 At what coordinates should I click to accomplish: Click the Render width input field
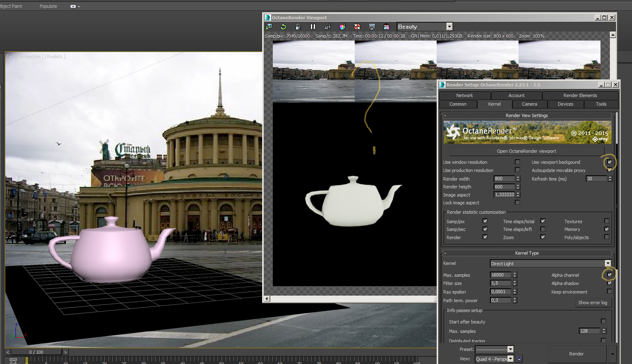[x=504, y=179]
